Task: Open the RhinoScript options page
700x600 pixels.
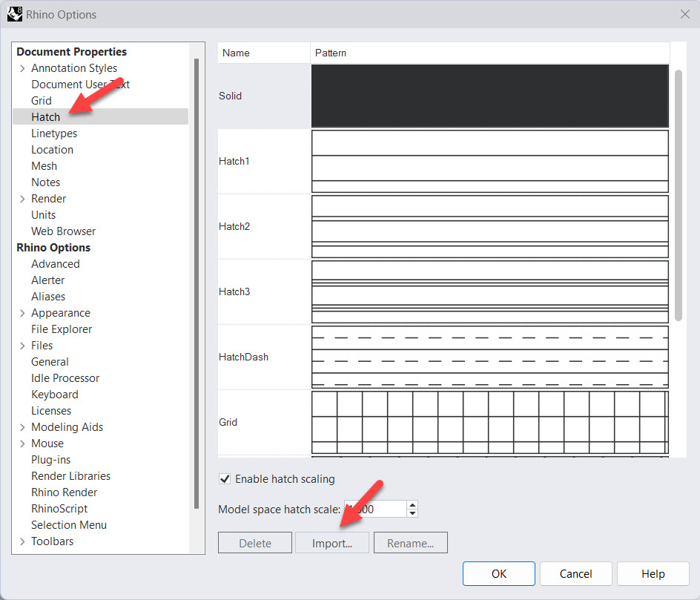Action: [59, 509]
